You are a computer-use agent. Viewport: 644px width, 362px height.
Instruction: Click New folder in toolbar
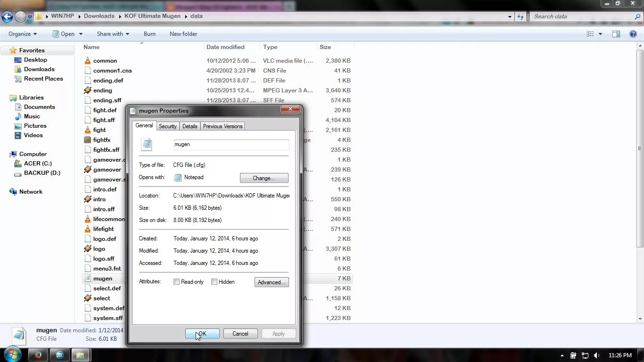pyautogui.click(x=183, y=34)
